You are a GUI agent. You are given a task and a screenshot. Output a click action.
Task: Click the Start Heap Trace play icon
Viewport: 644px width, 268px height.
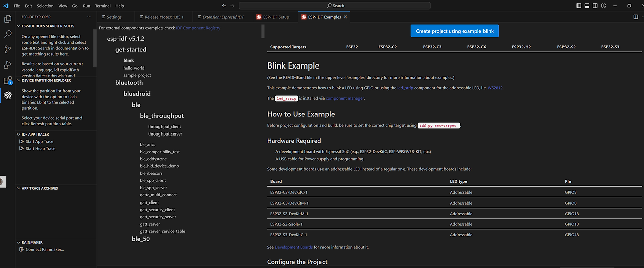pos(21,149)
